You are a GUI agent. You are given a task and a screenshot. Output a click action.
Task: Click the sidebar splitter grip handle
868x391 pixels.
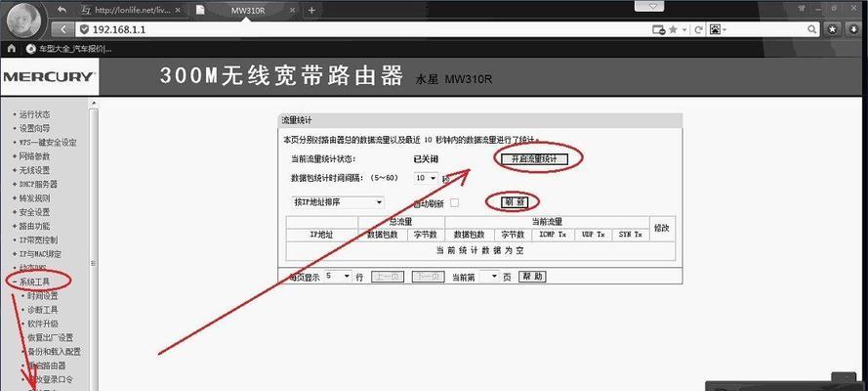point(93,263)
